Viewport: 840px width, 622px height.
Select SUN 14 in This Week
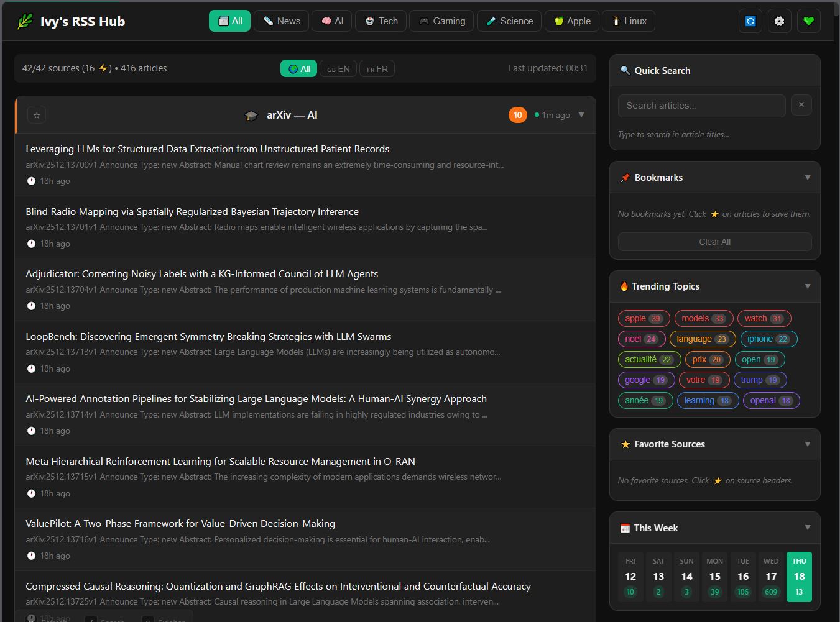click(x=686, y=577)
